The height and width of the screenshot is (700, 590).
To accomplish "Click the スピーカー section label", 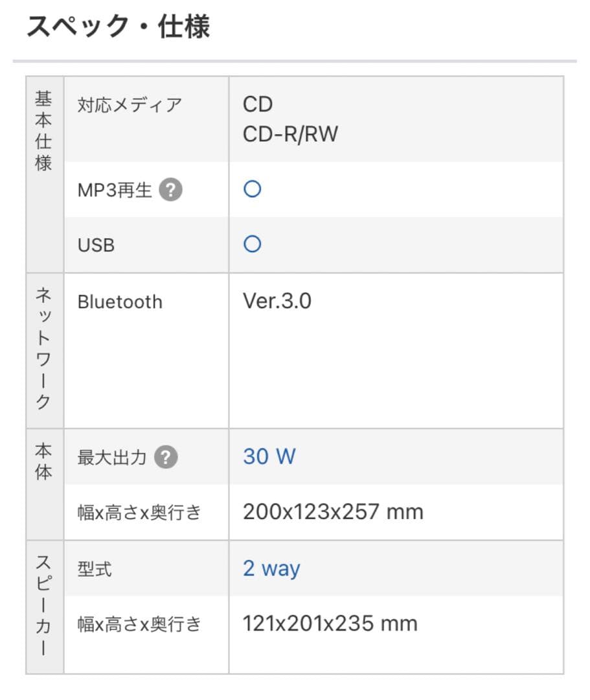I will tap(43, 603).
